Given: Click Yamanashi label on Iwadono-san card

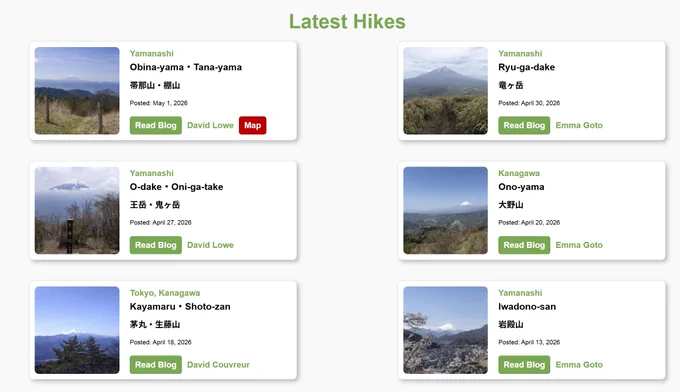Looking at the screenshot, I should click(520, 293).
